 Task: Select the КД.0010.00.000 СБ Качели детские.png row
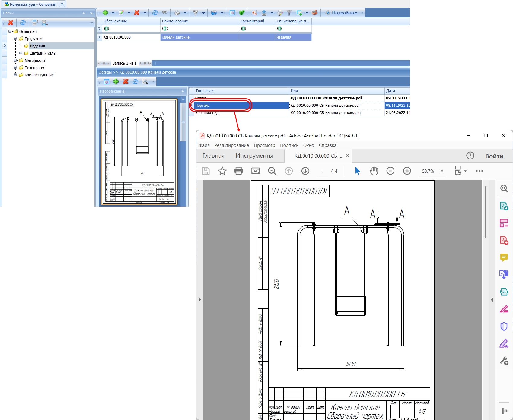click(x=326, y=113)
